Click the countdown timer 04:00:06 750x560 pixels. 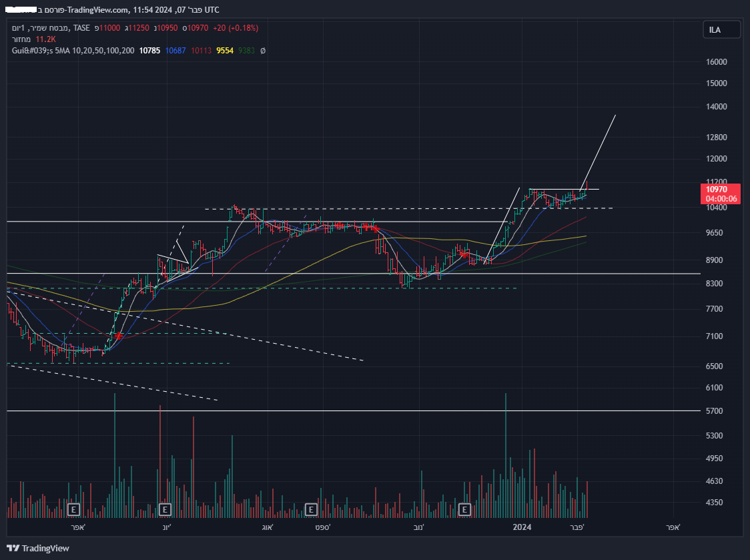tap(721, 199)
